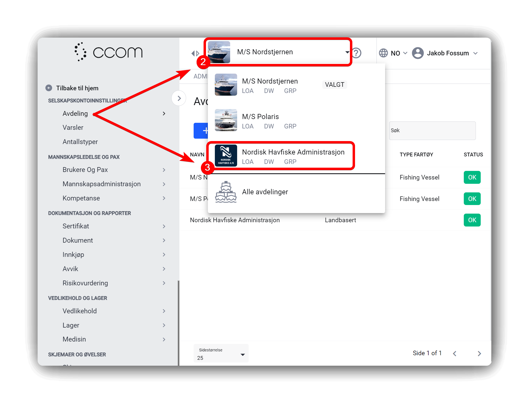Click the globe language icon

coord(383,53)
